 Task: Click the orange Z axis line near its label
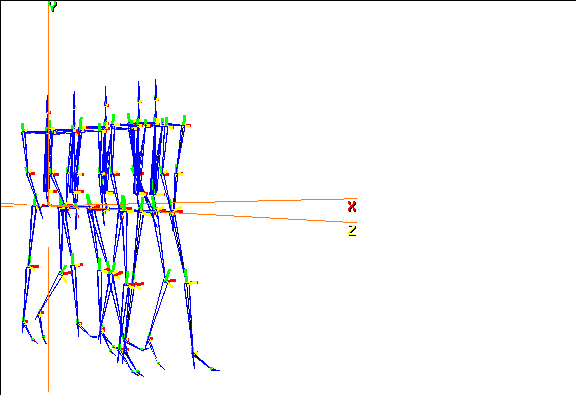click(x=332, y=221)
